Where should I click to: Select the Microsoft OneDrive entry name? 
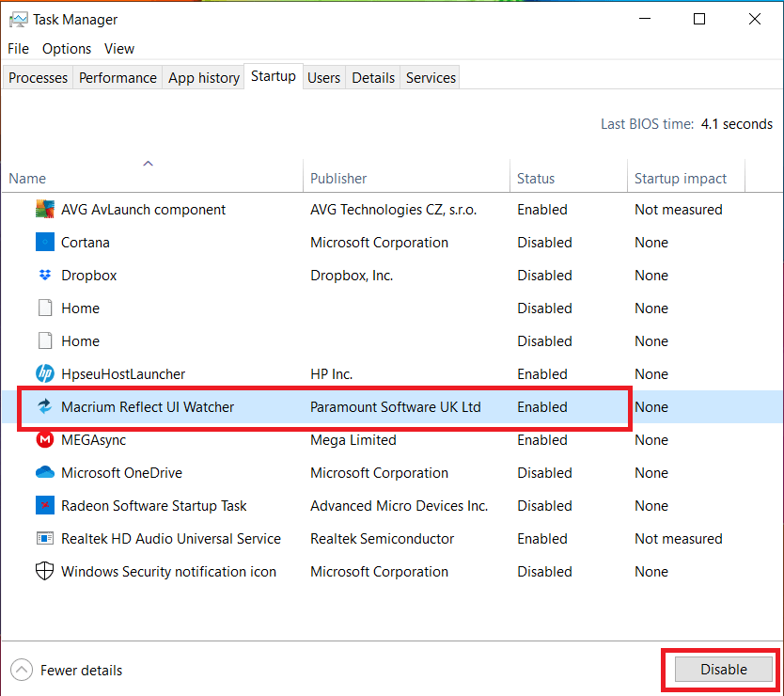tap(121, 473)
